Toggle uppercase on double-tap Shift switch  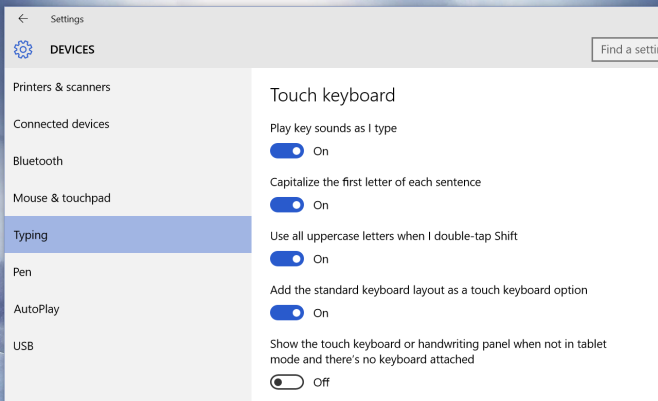point(287,259)
